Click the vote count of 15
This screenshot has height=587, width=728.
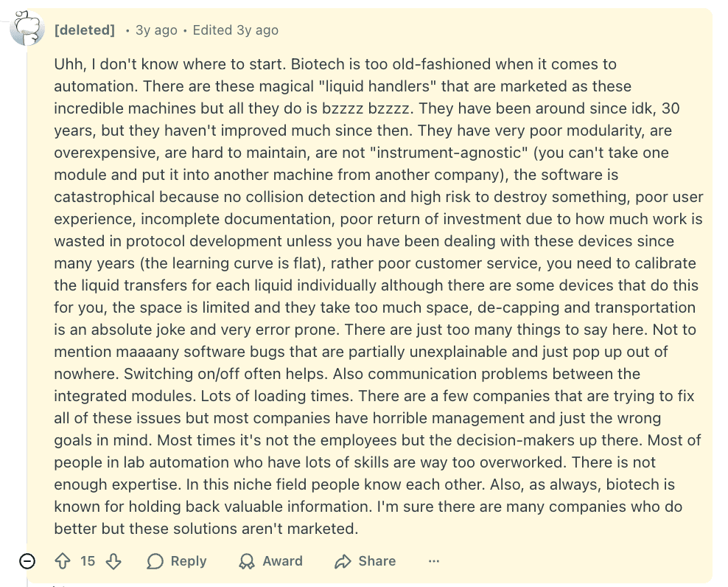point(88,561)
